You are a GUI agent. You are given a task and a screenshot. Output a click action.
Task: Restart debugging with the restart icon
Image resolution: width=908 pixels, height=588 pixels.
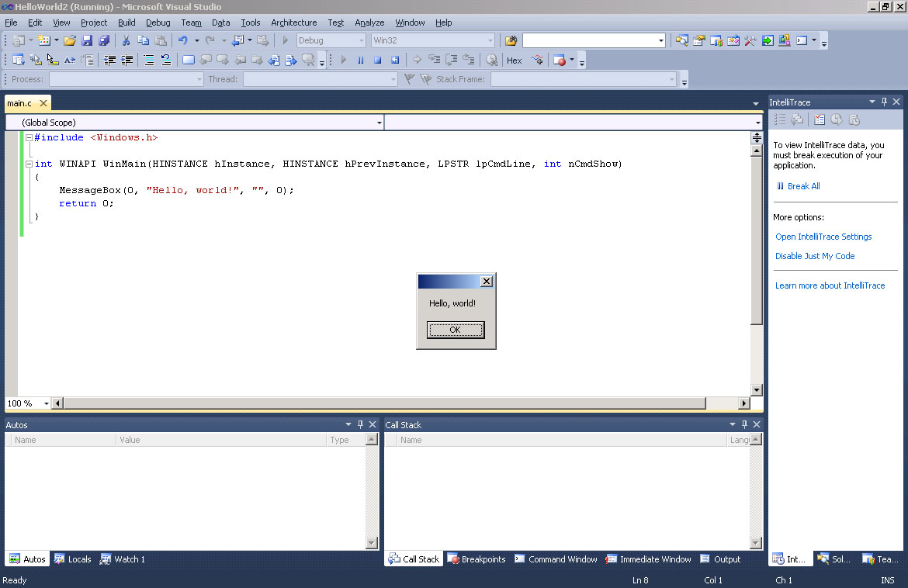pyautogui.click(x=395, y=61)
